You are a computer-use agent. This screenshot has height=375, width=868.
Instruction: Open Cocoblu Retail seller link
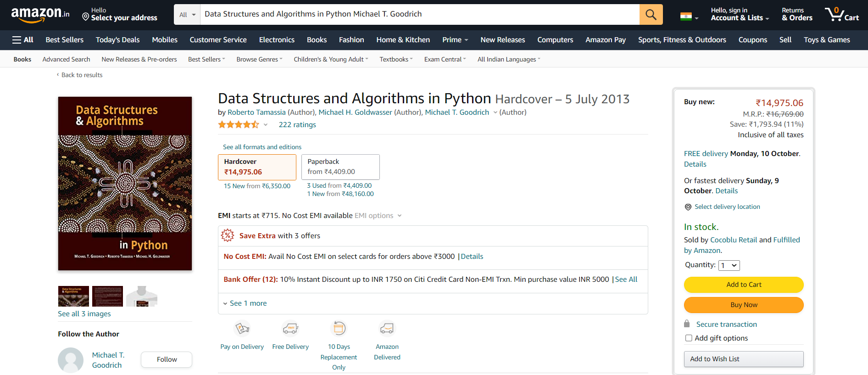pyautogui.click(x=734, y=240)
